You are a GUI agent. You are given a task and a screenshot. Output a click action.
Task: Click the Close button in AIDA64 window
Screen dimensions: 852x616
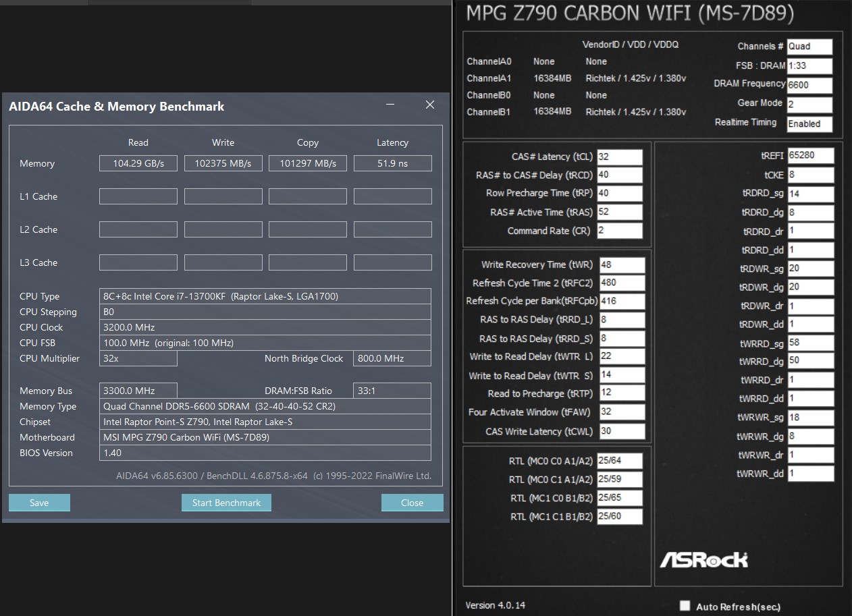click(x=412, y=503)
